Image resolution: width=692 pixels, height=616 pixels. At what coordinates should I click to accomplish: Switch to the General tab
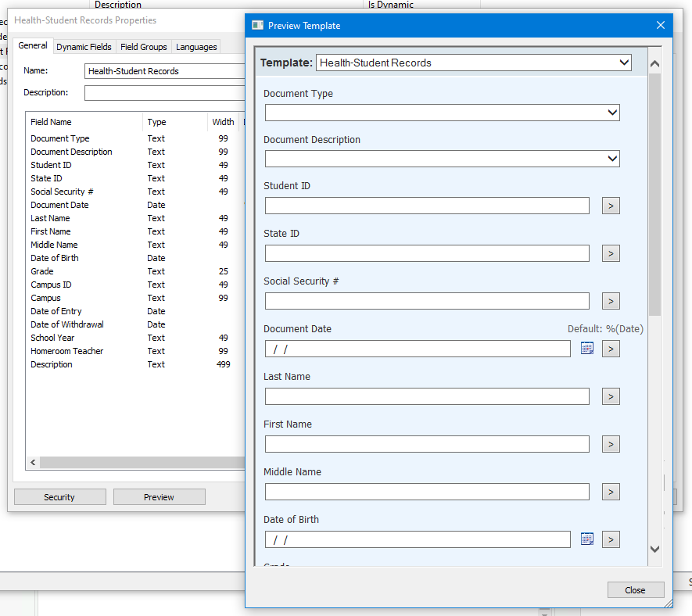coord(33,45)
